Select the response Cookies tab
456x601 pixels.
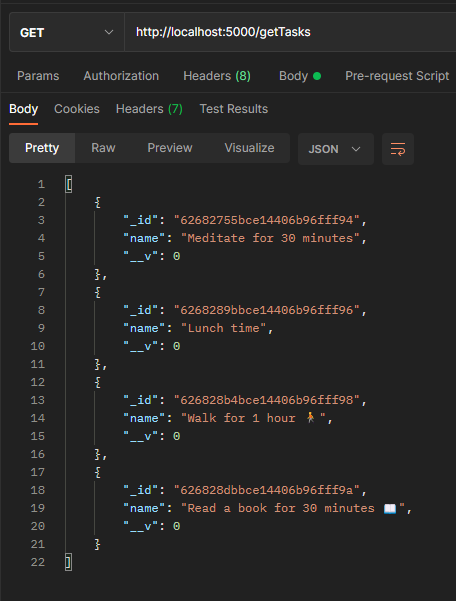[77, 109]
